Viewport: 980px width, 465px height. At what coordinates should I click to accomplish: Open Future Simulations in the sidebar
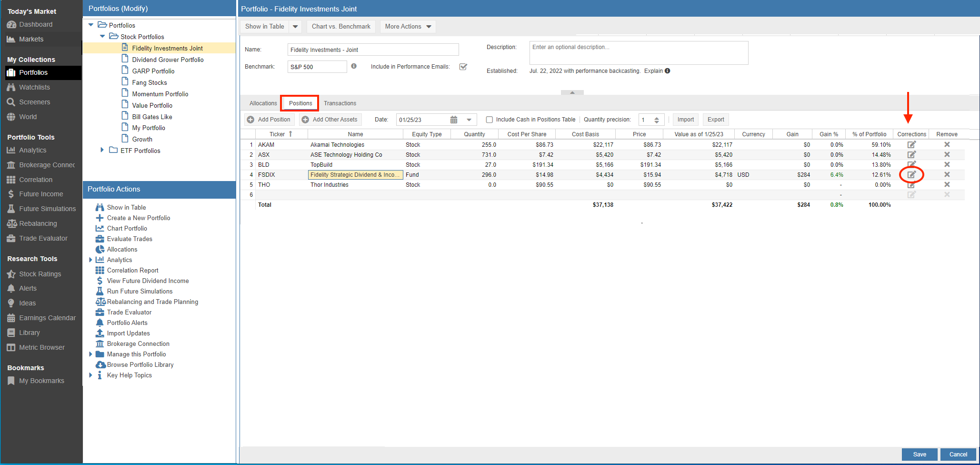47,209
